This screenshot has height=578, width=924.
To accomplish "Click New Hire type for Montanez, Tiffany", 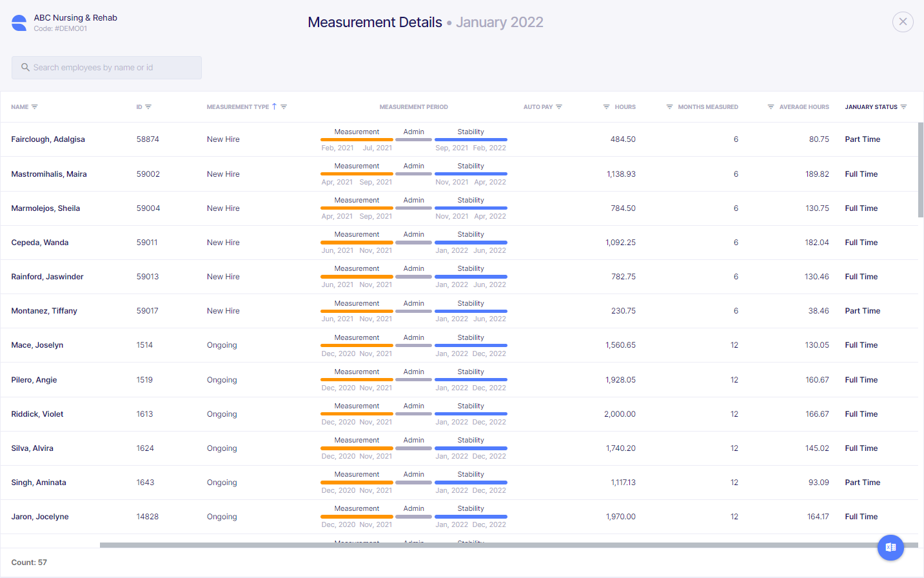I will tap(223, 311).
